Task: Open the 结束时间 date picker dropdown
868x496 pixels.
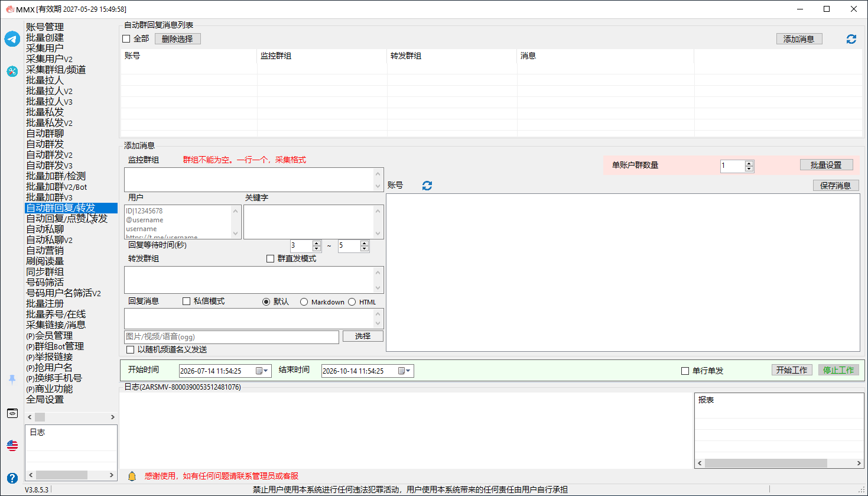Action: (x=405, y=371)
